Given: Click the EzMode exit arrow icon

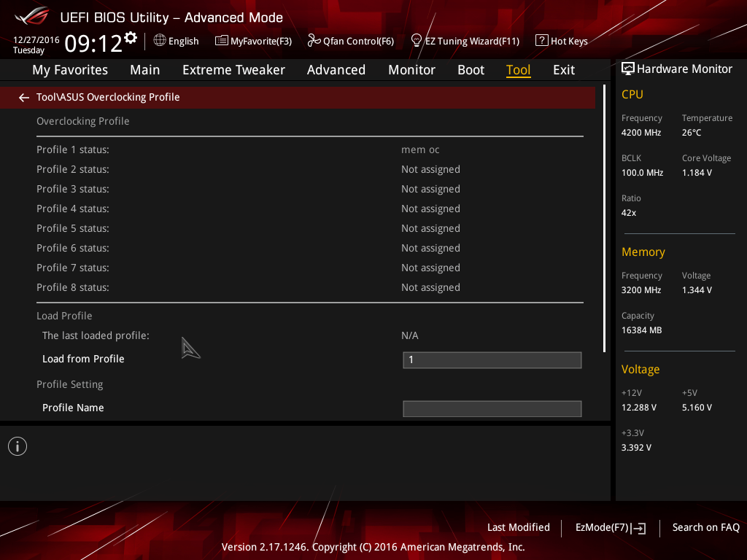Looking at the screenshot, I should pos(639,528).
